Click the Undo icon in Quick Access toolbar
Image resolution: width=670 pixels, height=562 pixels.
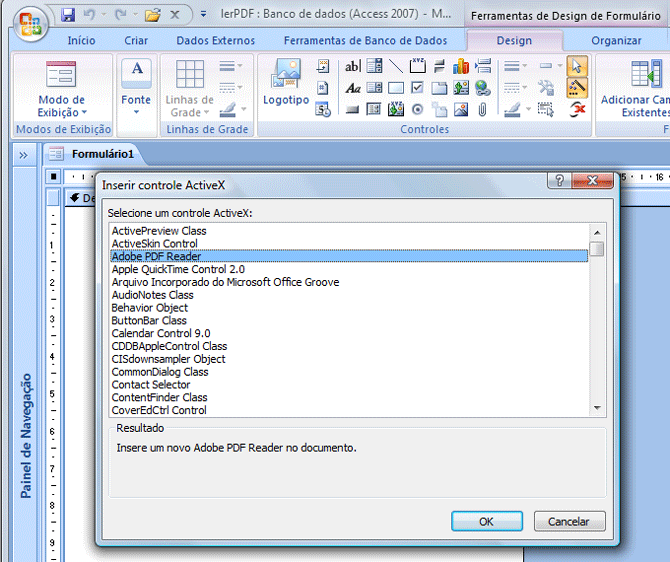coord(89,15)
